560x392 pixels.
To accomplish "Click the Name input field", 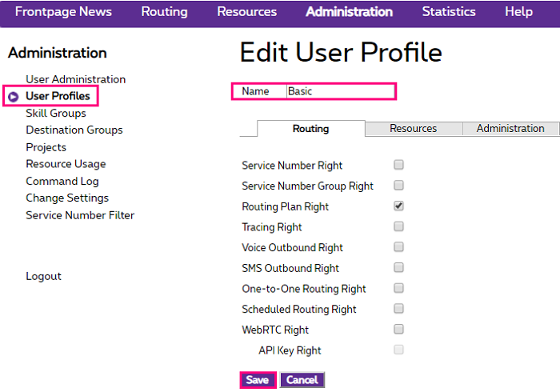I will tap(340, 91).
